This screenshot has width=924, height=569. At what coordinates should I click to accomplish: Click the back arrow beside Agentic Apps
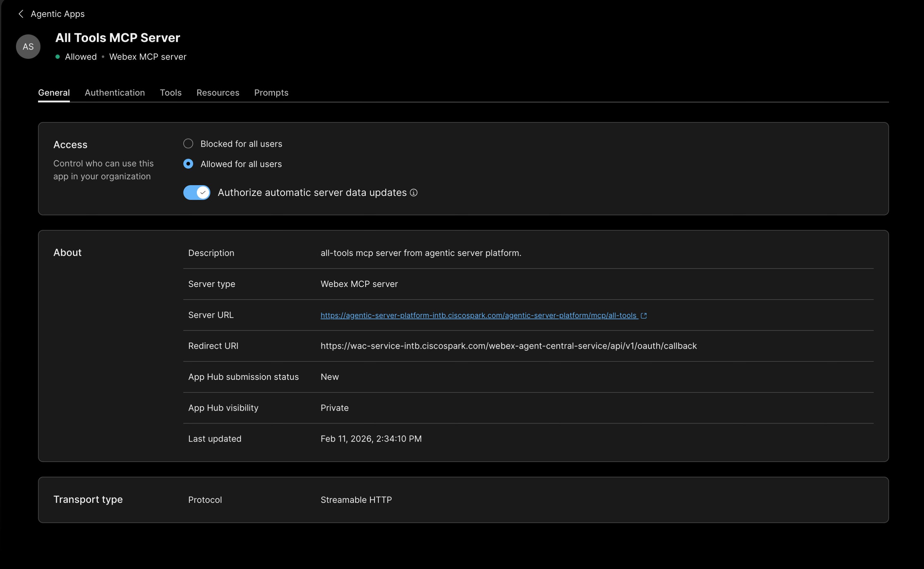coord(21,14)
